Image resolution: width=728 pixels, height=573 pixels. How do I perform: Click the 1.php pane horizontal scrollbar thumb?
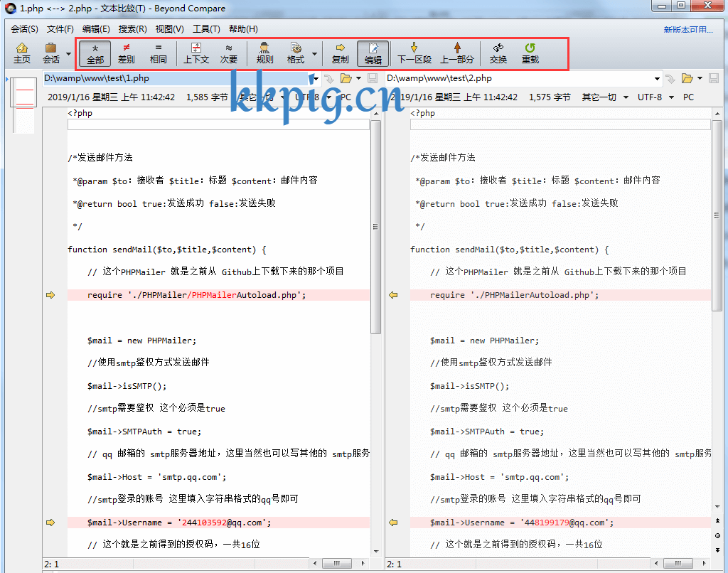coord(336,563)
